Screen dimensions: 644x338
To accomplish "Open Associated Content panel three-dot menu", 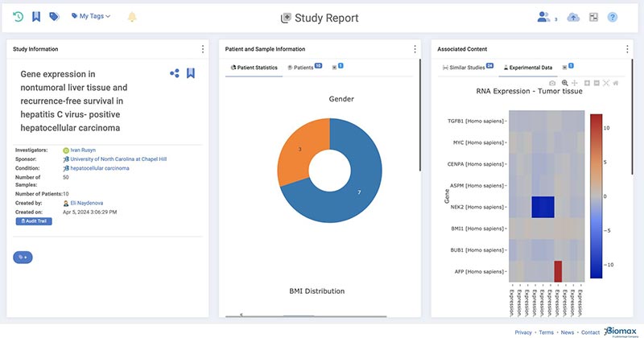I will click(627, 49).
